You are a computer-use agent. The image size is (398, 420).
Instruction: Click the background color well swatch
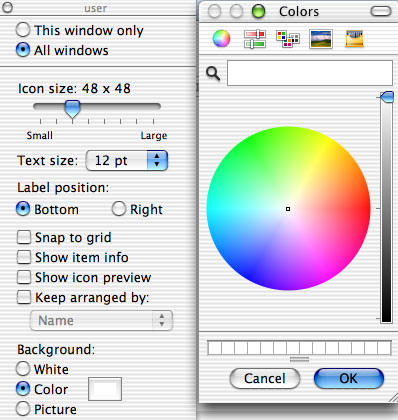pyautogui.click(x=105, y=389)
